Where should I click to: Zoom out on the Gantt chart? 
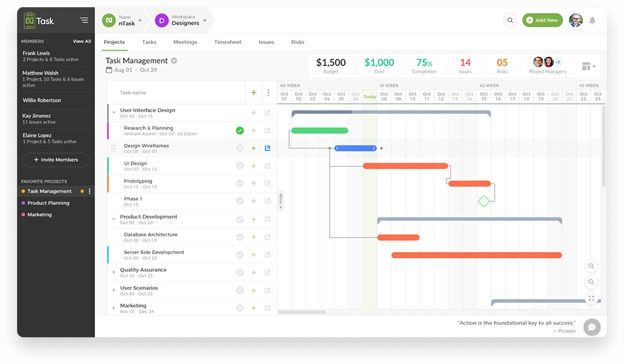(591, 282)
